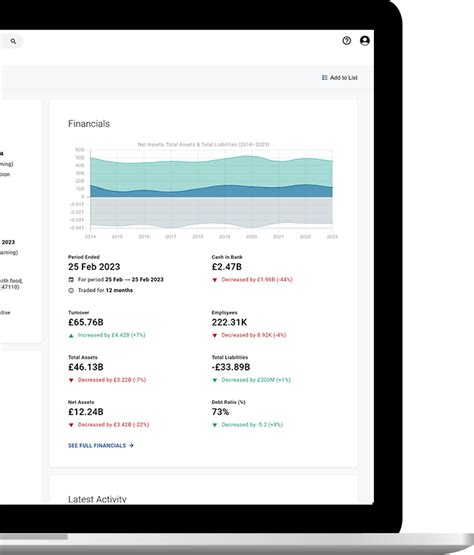The width and height of the screenshot is (474, 555).
Task: Click the £65.76B turnover value
Action: coord(86,322)
